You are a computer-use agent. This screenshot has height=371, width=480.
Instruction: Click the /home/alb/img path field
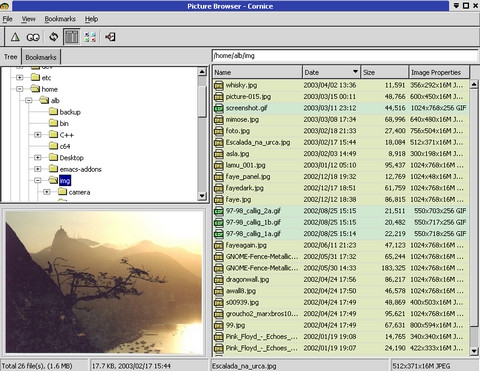[x=345, y=56]
